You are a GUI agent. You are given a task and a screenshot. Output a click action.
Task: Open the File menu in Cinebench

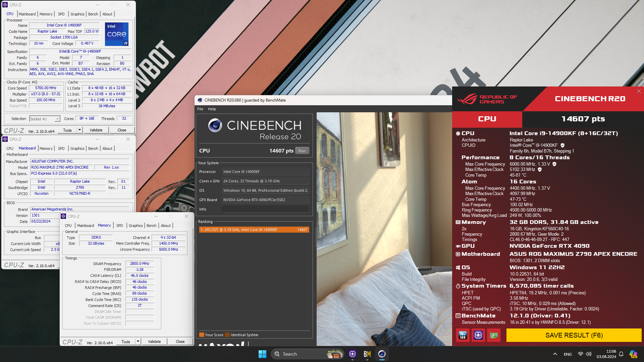click(x=200, y=109)
